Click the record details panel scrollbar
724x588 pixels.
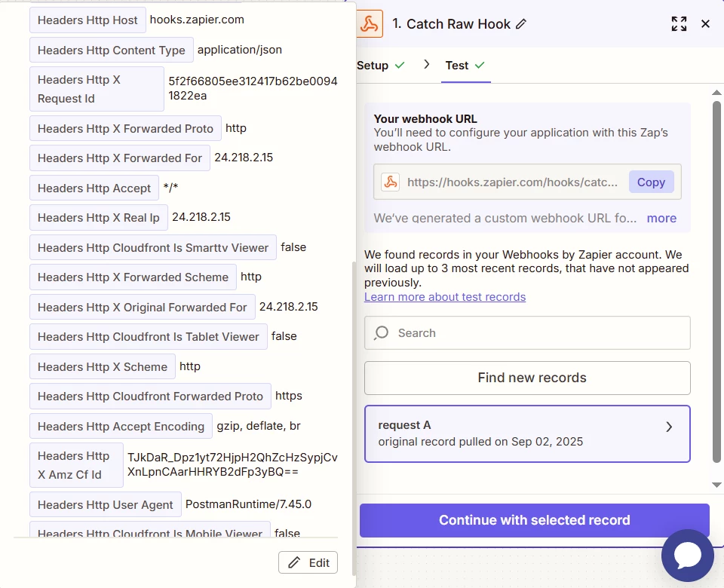(x=354, y=418)
